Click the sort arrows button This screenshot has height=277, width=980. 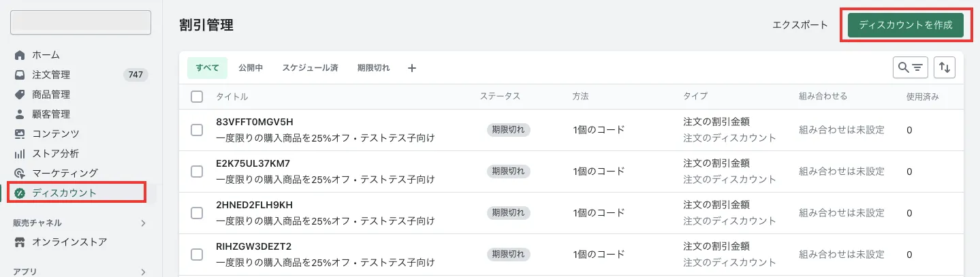(945, 67)
